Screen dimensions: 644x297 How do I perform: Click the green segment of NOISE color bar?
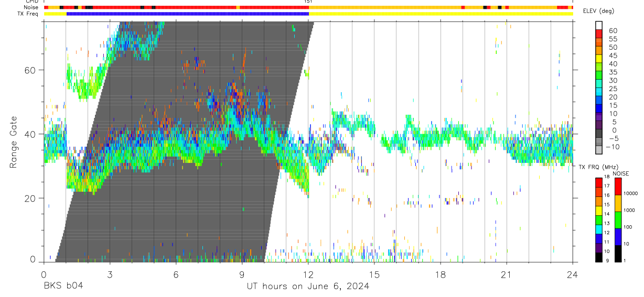pyautogui.click(x=618, y=220)
